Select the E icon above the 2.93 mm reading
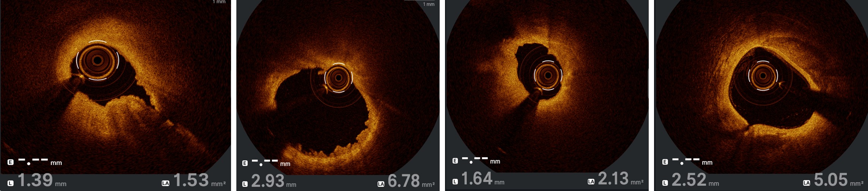This screenshot has width=868, height=191. (x=245, y=163)
